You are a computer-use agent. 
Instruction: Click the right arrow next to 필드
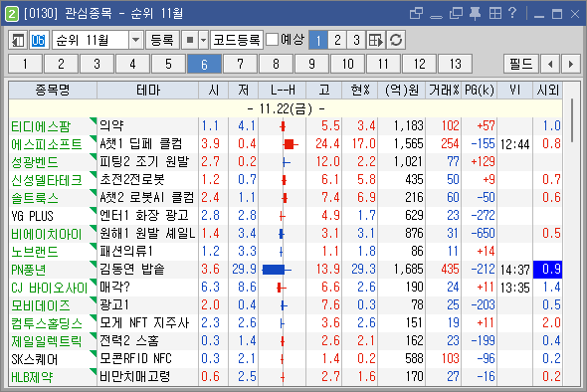pyautogui.click(x=571, y=64)
